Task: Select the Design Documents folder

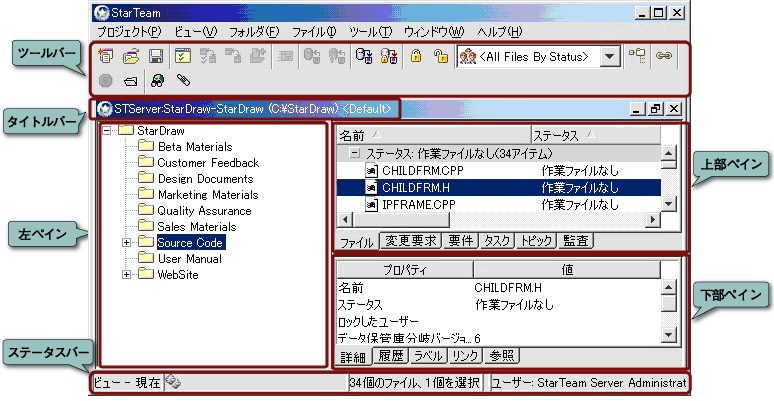Action: pos(205,179)
